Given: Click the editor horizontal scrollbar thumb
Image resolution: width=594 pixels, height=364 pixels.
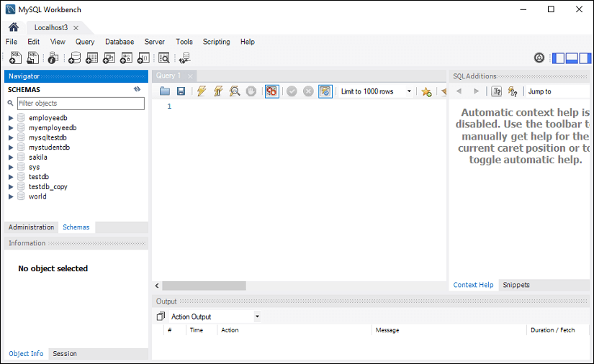Looking at the screenshot, I should 204,286.
